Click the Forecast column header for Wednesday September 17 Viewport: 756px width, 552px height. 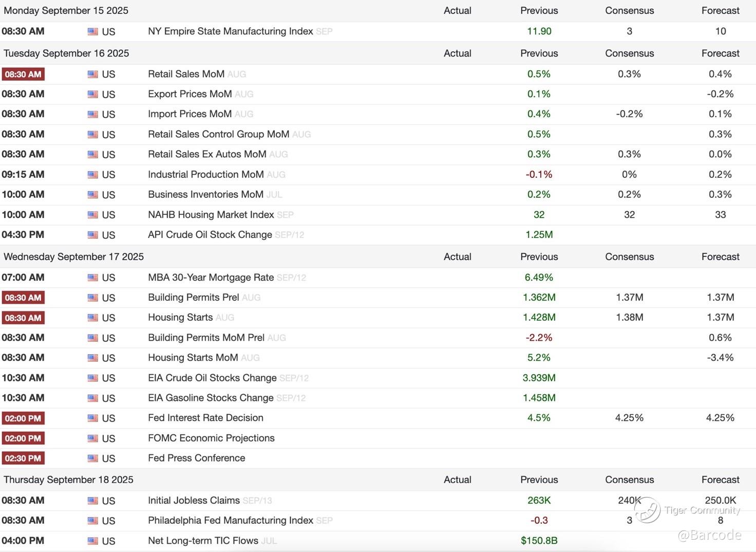[720, 256]
